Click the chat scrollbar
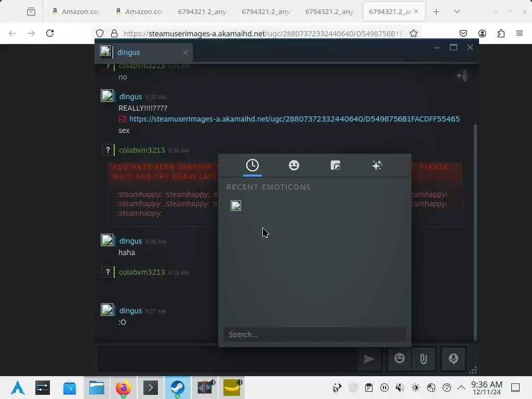Viewport: 532px width, 399px height. [x=475, y=232]
